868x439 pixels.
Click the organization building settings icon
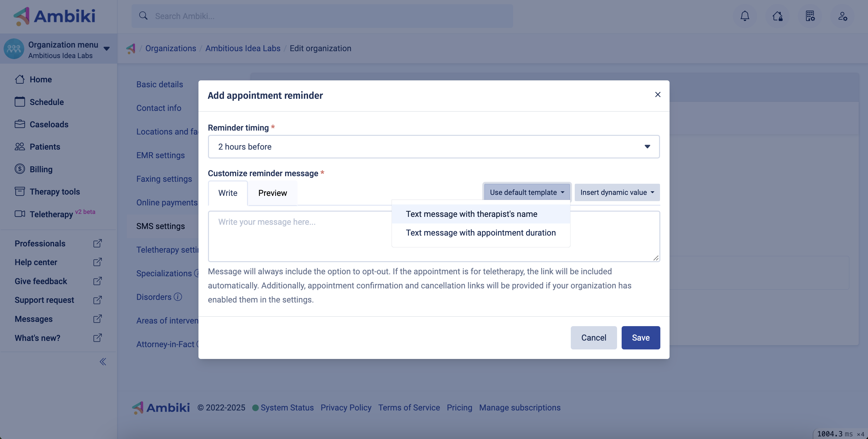tap(810, 16)
